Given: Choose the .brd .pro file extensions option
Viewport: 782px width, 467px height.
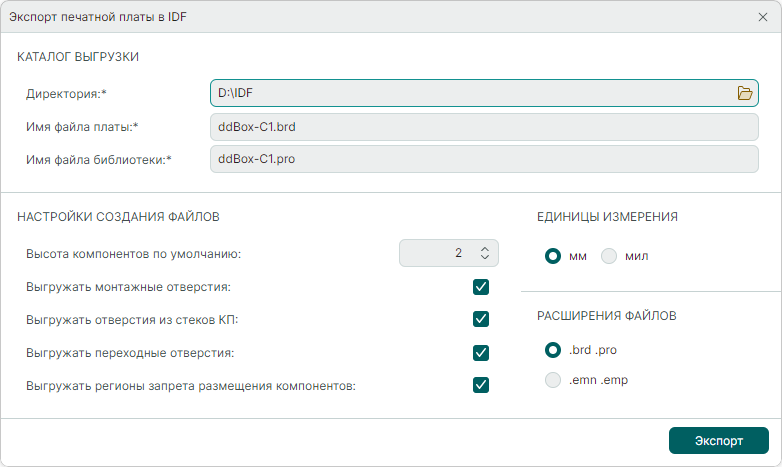Looking at the screenshot, I should (x=552, y=350).
